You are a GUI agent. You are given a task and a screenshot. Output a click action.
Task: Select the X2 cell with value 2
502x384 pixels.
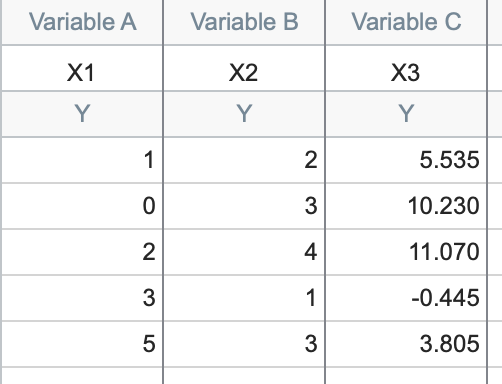[244, 160]
